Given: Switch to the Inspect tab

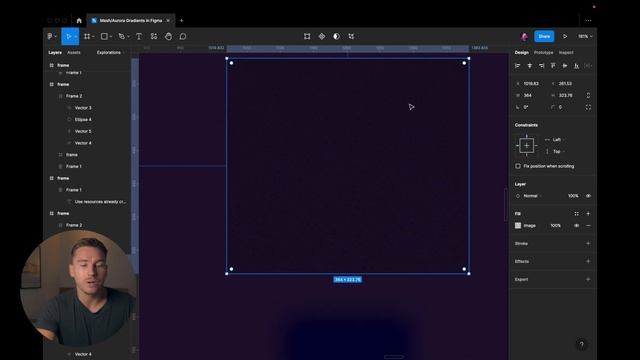Looking at the screenshot, I should tap(566, 53).
